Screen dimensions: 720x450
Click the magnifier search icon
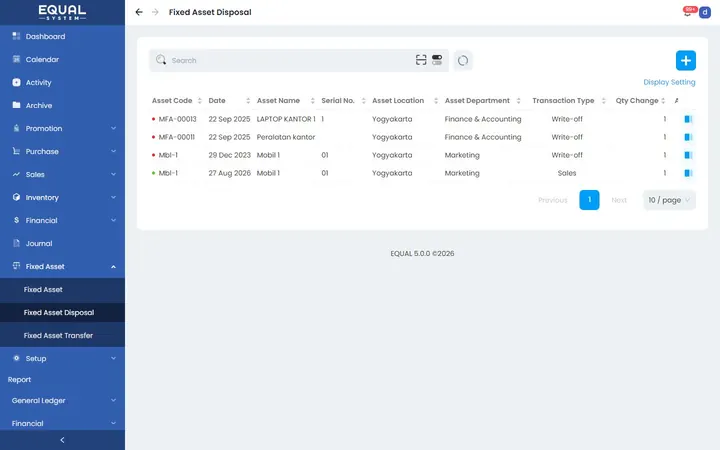[161, 60]
